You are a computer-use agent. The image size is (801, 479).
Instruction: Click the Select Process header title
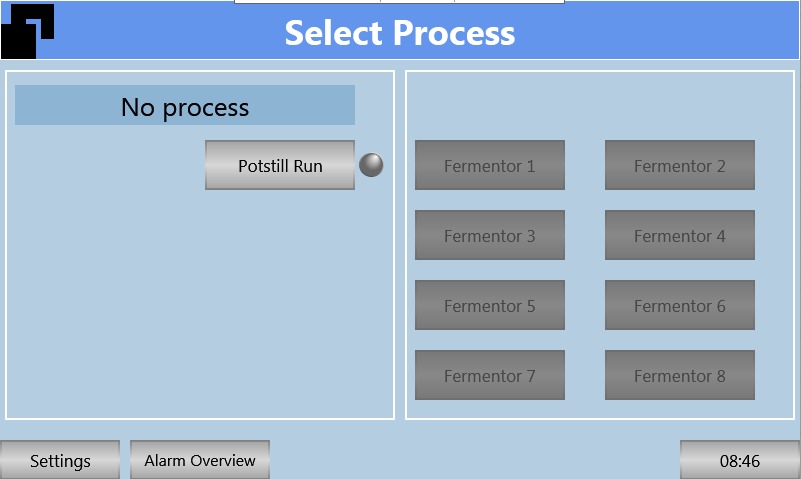(x=400, y=33)
